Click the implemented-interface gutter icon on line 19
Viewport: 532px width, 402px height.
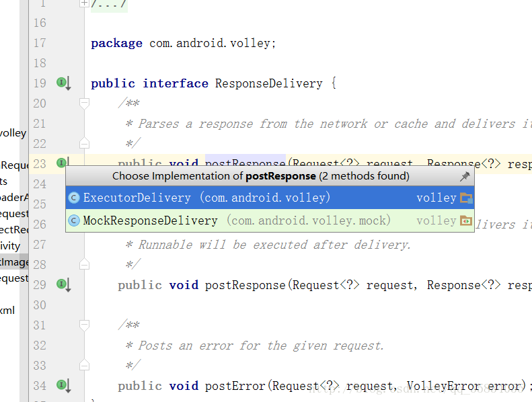(x=63, y=83)
